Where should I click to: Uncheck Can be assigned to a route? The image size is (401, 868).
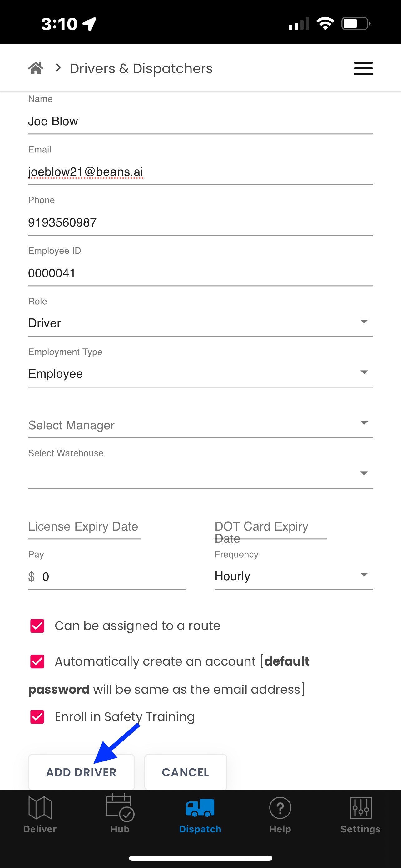pos(37,626)
